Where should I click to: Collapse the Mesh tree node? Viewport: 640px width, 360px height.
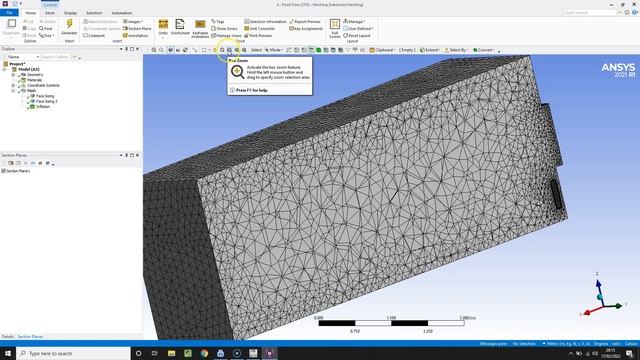tap(13, 91)
